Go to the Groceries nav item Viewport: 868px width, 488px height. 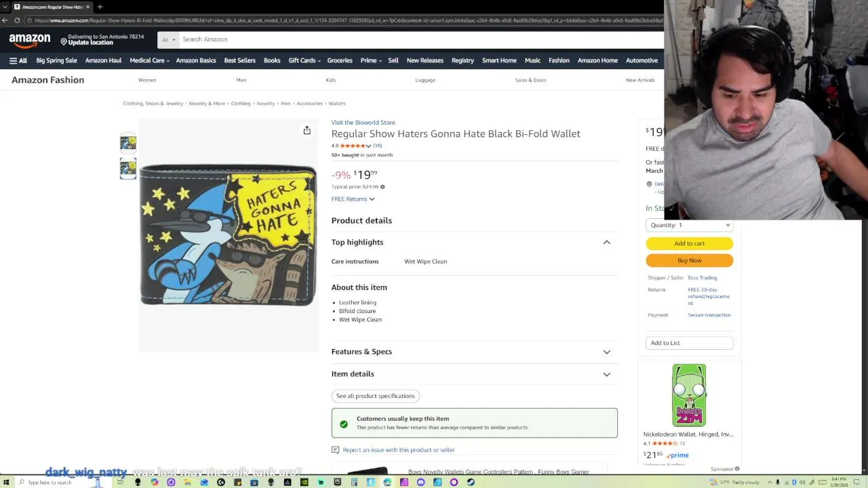tap(340, 60)
